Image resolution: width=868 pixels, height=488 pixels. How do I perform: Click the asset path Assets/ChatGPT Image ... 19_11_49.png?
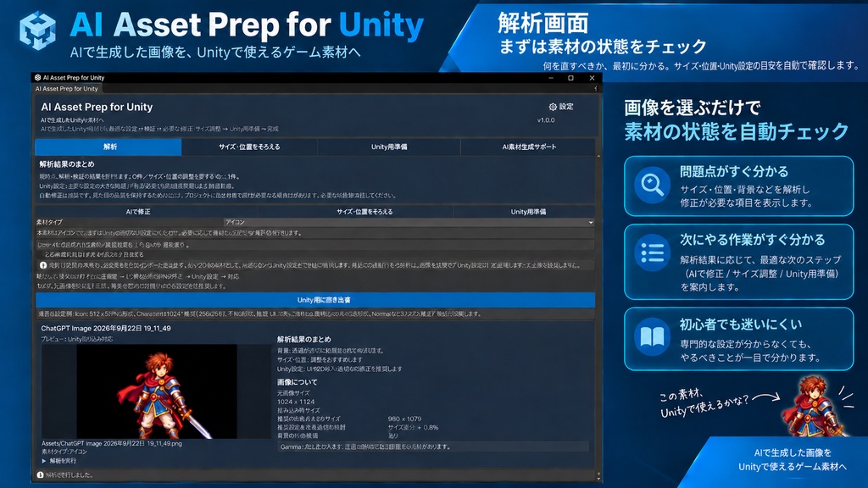[112, 443]
